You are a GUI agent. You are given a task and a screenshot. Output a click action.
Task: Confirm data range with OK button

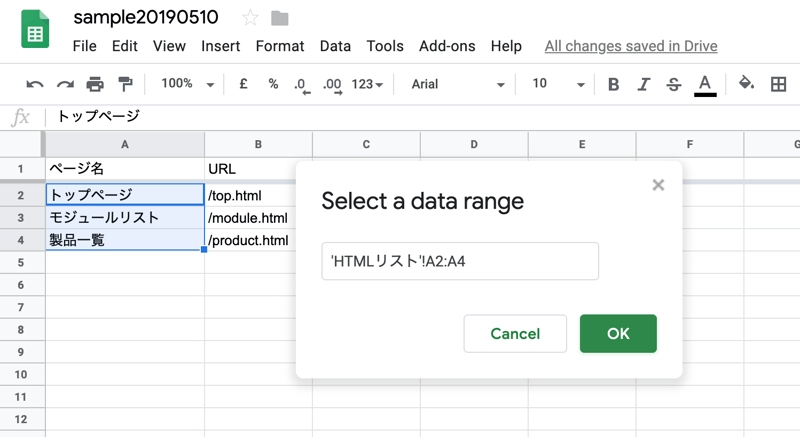(x=618, y=333)
